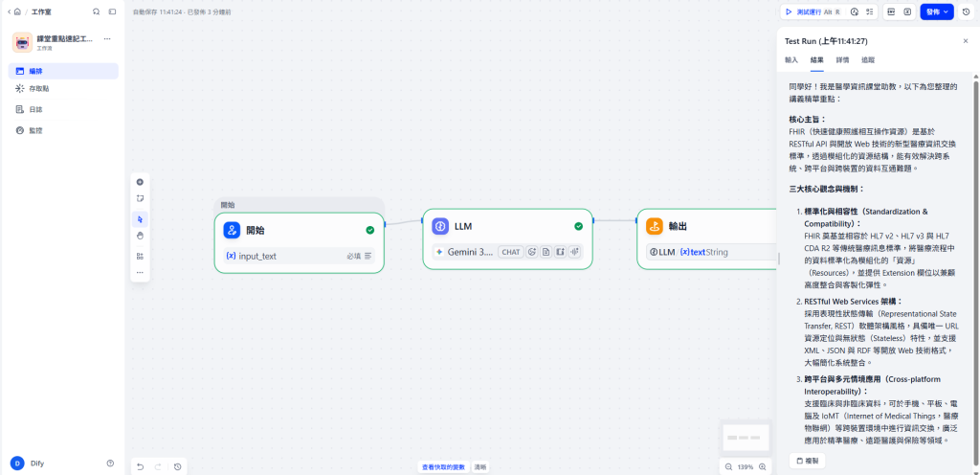
Task: Open the checklist icon in top toolbar
Action: [x=869, y=11]
